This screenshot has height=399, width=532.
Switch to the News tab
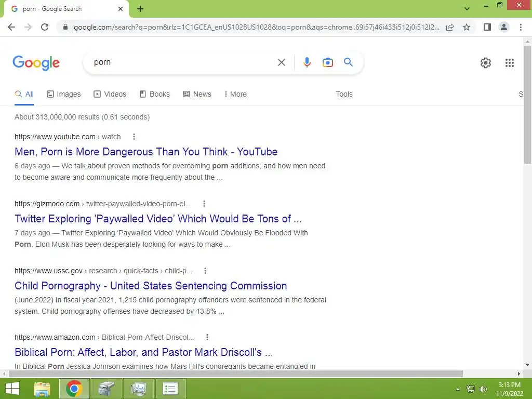[197, 94]
